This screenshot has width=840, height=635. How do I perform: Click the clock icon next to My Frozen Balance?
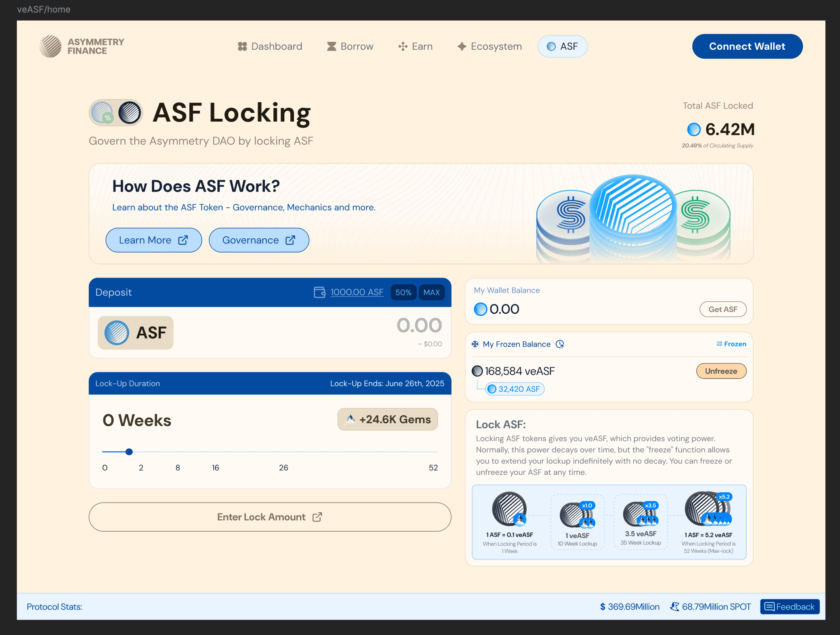point(560,344)
